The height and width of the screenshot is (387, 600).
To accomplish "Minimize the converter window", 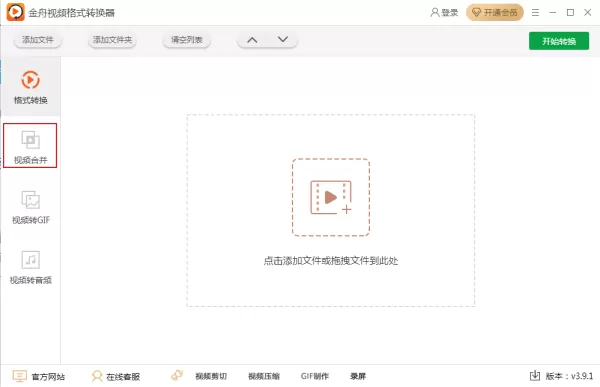I will 553,13.
